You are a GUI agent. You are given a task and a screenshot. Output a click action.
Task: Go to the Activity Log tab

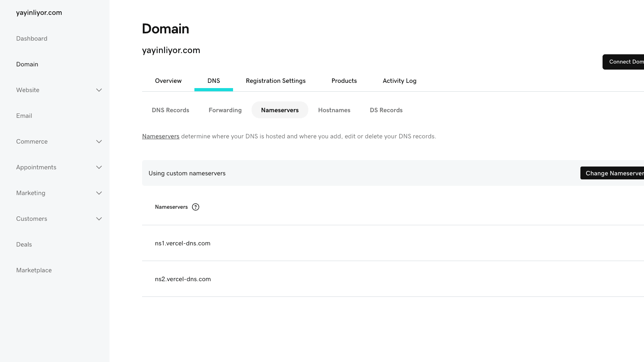pos(399,81)
